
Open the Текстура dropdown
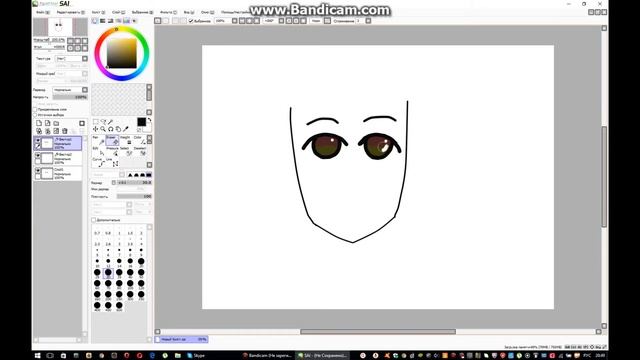(84, 59)
